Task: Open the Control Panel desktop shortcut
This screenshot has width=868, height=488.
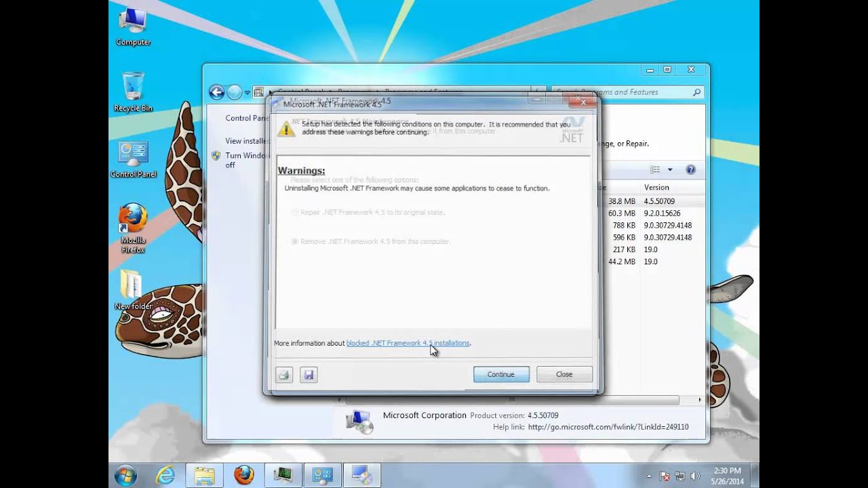Action: point(133,159)
